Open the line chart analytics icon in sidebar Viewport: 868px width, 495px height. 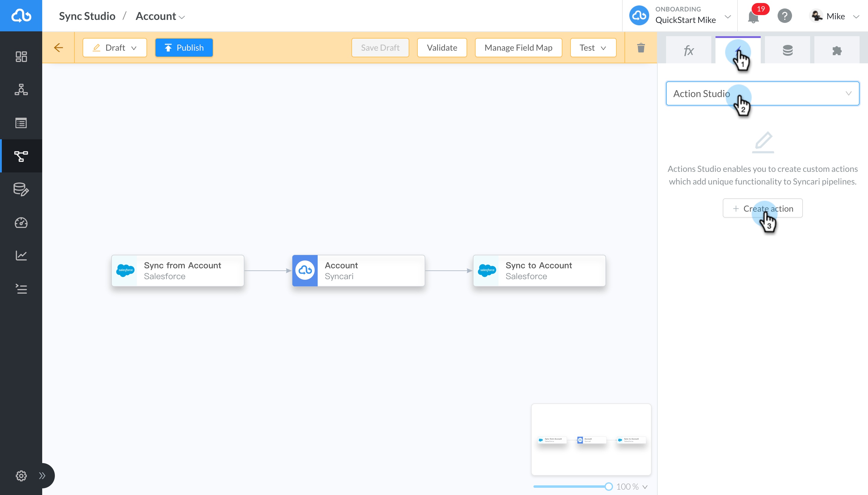(x=21, y=256)
